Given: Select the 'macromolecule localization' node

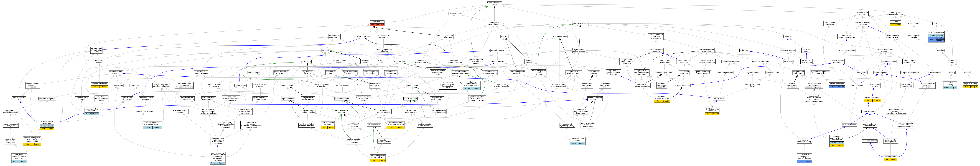Looking at the screenshot, I should coord(383,37).
